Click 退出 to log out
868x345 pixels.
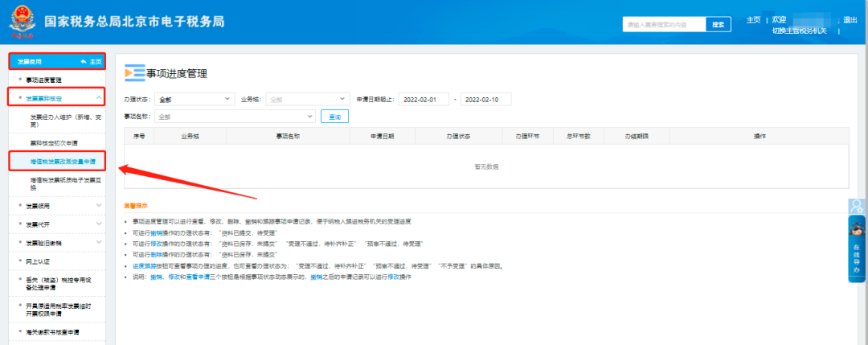tap(850, 20)
